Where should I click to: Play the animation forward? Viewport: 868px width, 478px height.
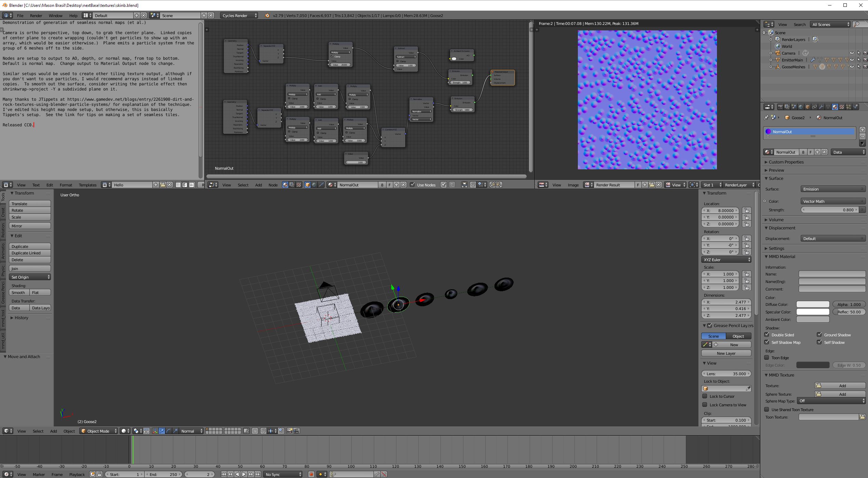(244, 474)
